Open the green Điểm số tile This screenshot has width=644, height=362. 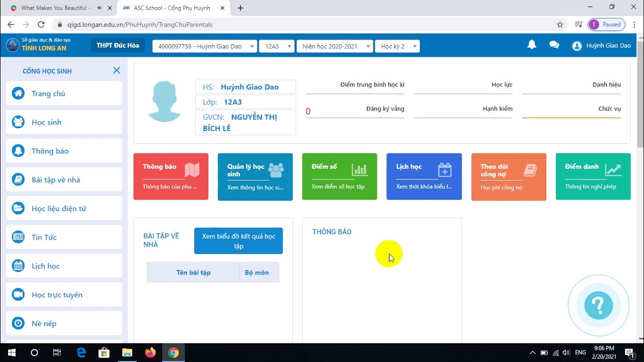click(x=340, y=176)
